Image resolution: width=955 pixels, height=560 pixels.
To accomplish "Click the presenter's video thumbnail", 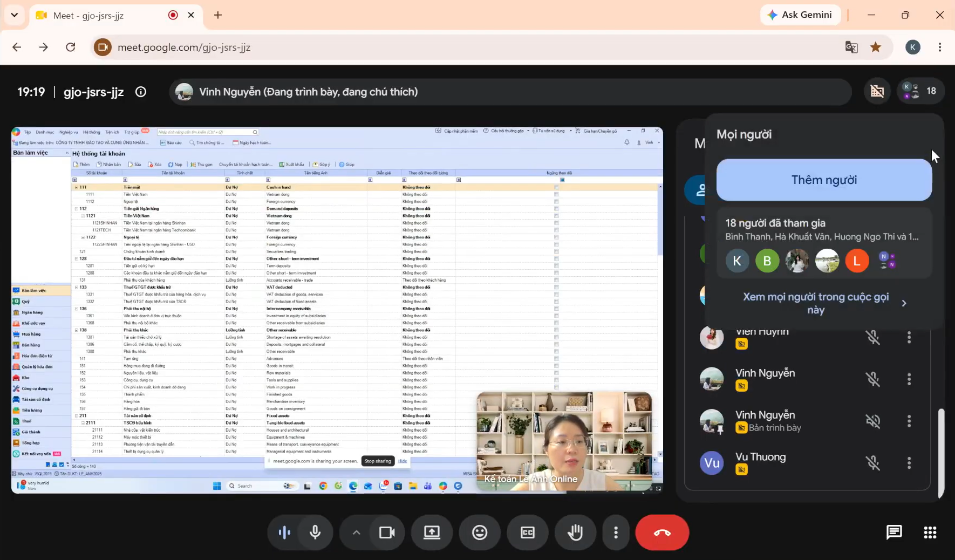I will click(564, 441).
